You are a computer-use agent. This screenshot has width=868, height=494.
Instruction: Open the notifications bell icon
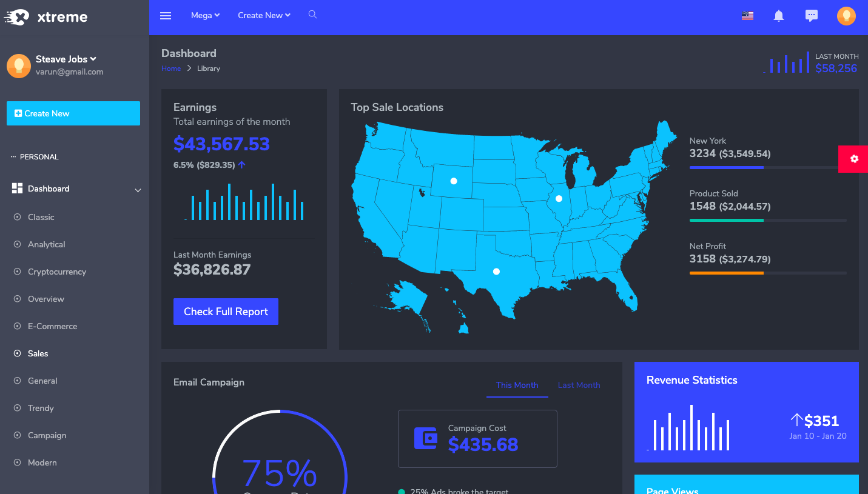(779, 16)
